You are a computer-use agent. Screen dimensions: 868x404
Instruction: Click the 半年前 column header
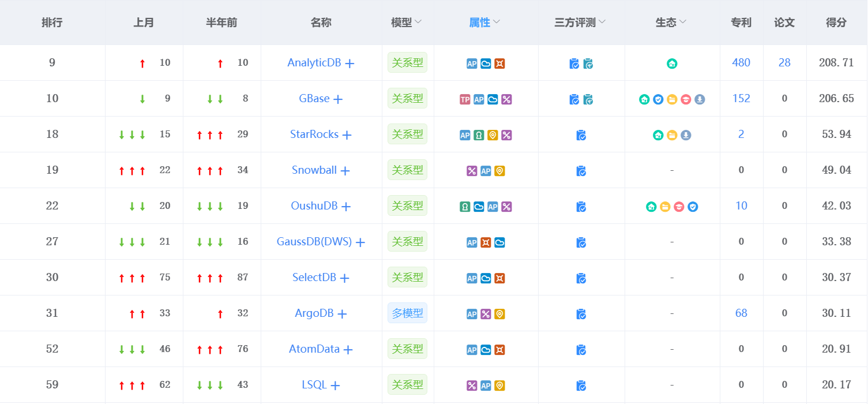point(221,23)
